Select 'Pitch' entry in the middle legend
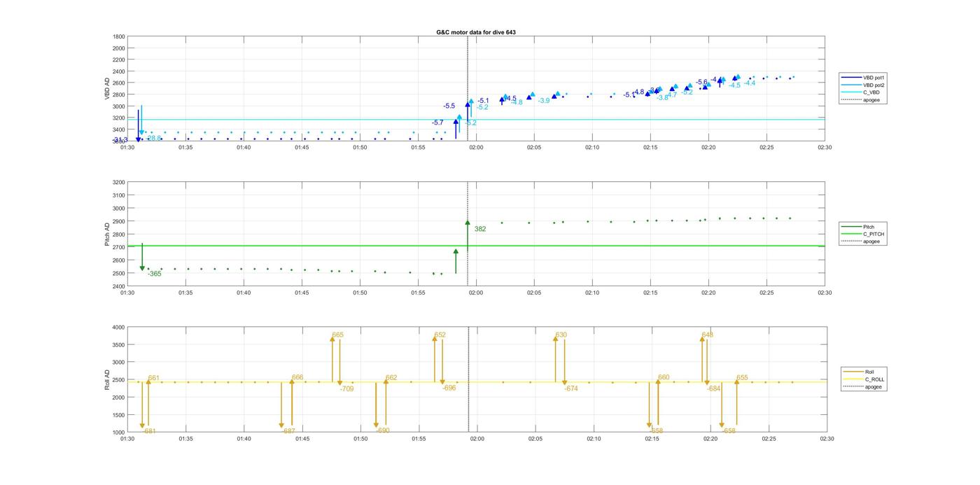Image resolution: width=980 pixels, height=485 pixels. click(x=868, y=227)
